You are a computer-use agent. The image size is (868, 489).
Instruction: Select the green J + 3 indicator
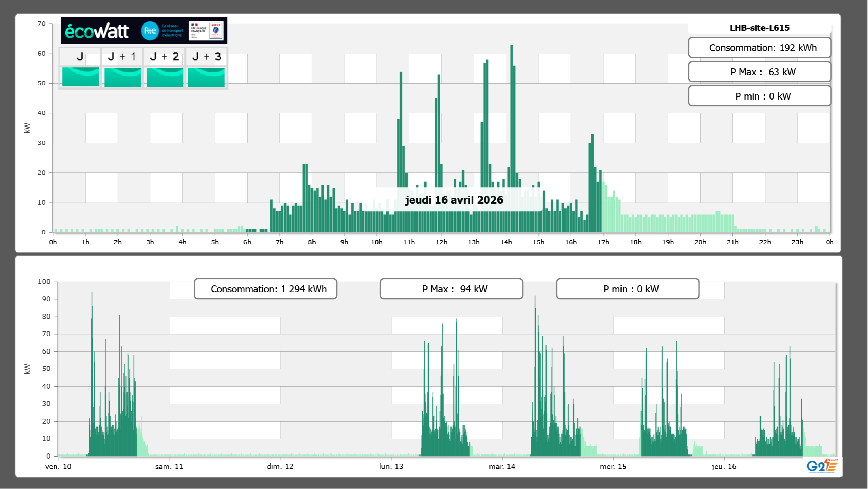pyautogui.click(x=206, y=77)
